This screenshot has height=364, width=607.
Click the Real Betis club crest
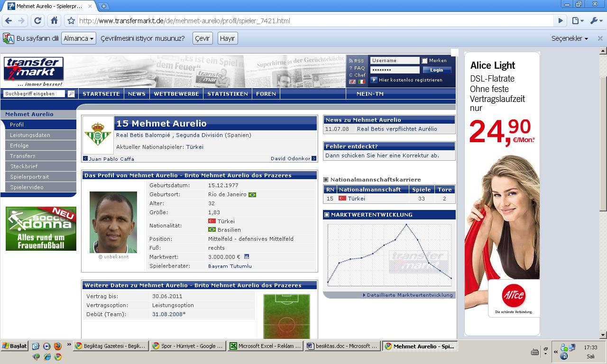pyautogui.click(x=98, y=135)
